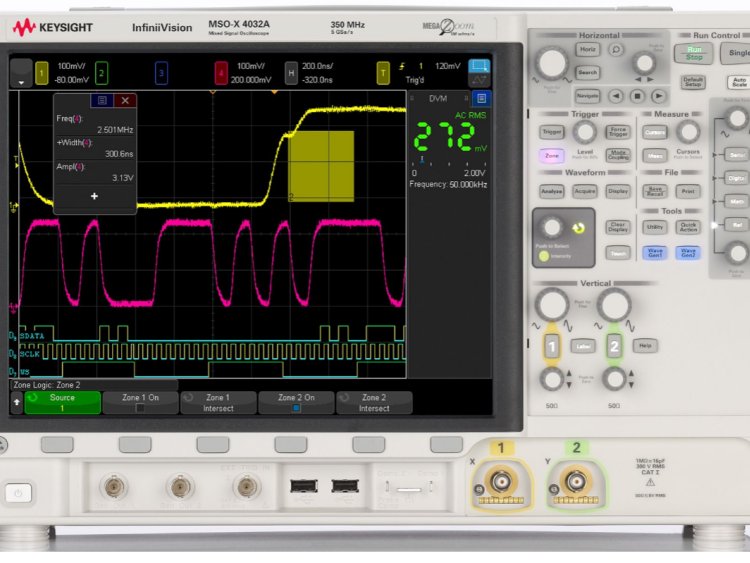This screenshot has width=750, height=563.
Task: Push the front-panel power button
Action: click(18, 493)
